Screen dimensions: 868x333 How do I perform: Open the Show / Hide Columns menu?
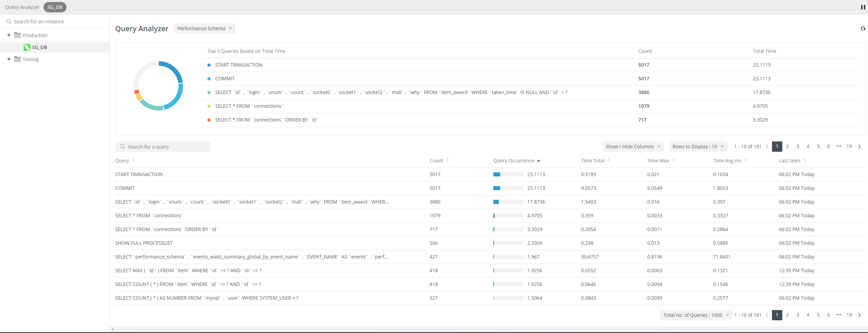point(633,147)
